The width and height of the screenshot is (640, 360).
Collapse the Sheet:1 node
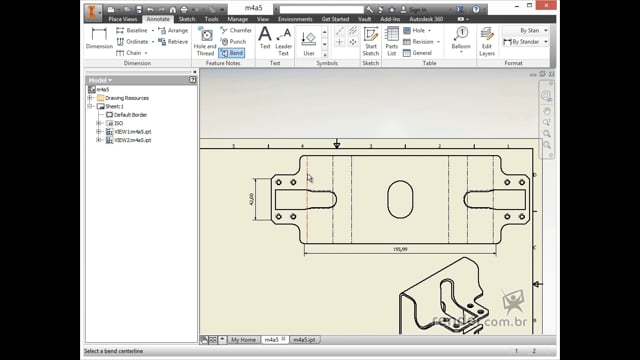point(90,106)
